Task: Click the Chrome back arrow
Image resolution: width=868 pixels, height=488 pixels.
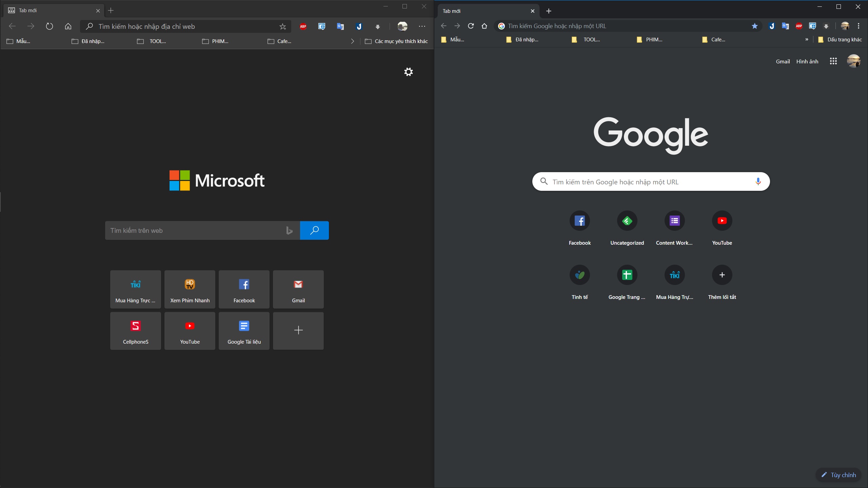Action: [x=443, y=26]
